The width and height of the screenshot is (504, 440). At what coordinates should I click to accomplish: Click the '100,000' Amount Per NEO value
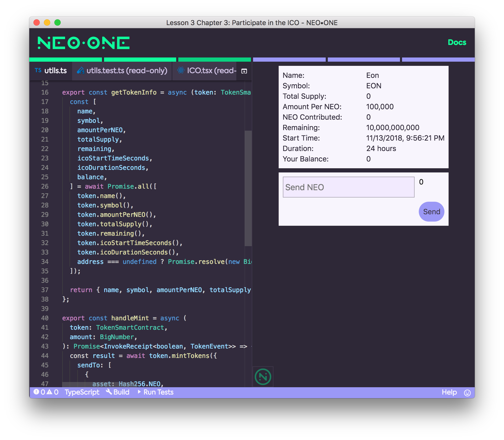(380, 107)
